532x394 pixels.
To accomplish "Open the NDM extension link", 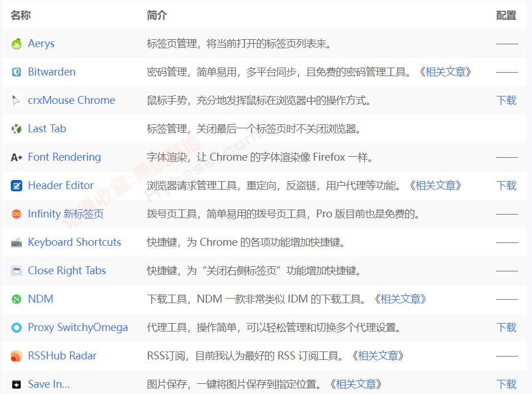I will click(x=40, y=299).
